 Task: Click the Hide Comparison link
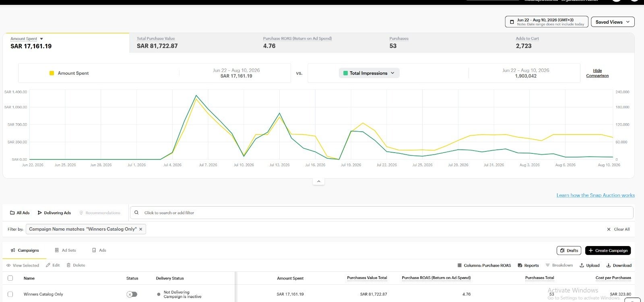coord(597,73)
